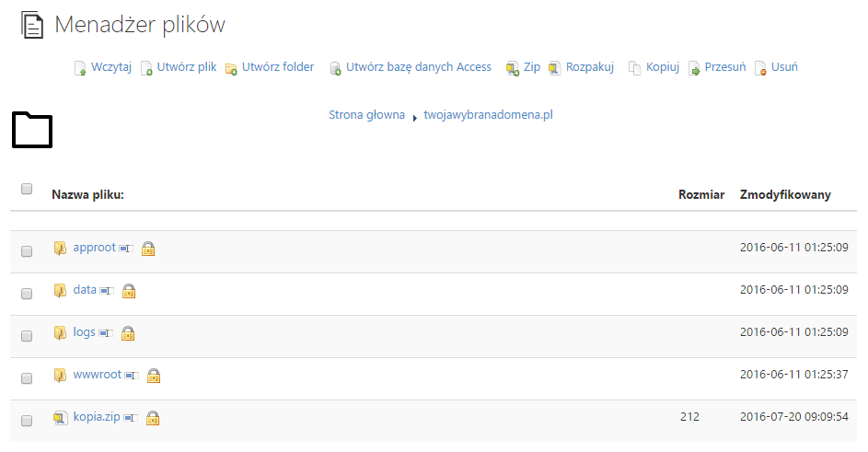The width and height of the screenshot is (868, 452).
Task: Click the rename icon next to approot
Action: (x=126, y=249)
